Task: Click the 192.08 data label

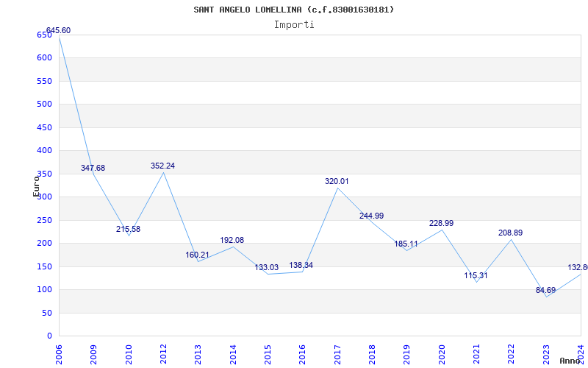Action: (x=232, y=240)
